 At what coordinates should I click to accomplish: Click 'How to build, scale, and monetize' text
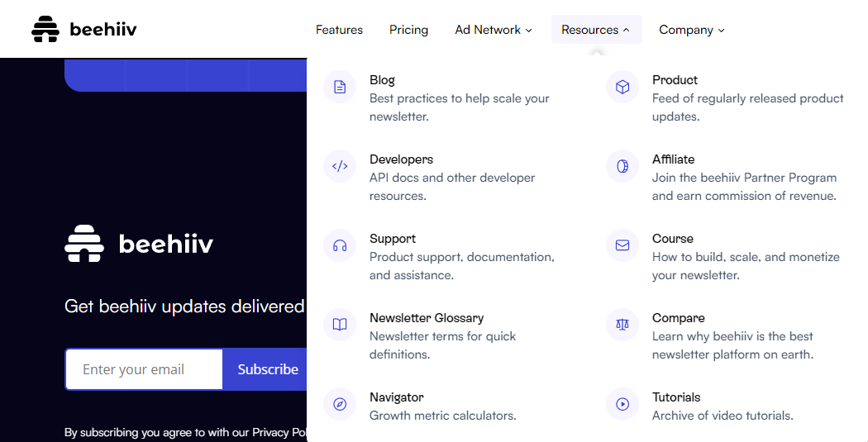coord(746,266)
